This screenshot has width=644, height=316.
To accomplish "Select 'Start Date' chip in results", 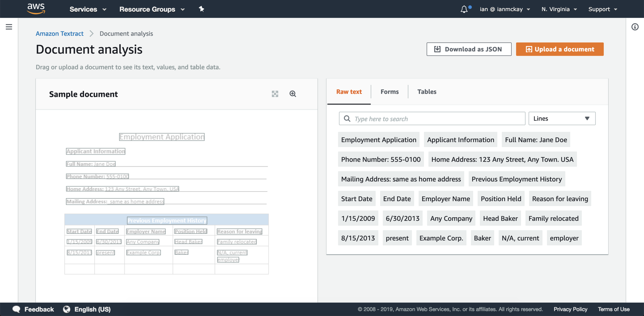I will coord(357,199).
